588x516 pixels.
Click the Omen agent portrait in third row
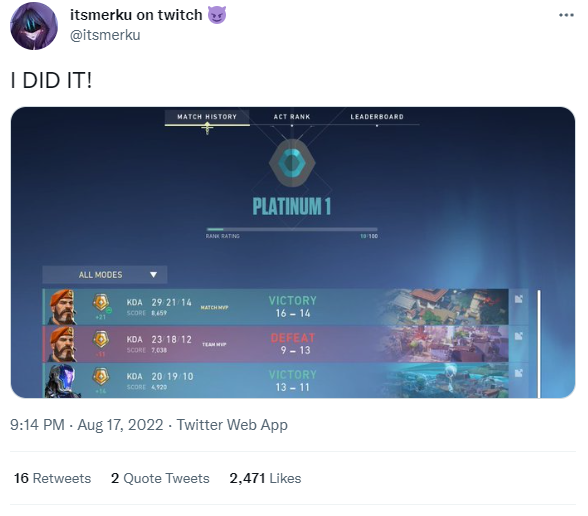62,381
